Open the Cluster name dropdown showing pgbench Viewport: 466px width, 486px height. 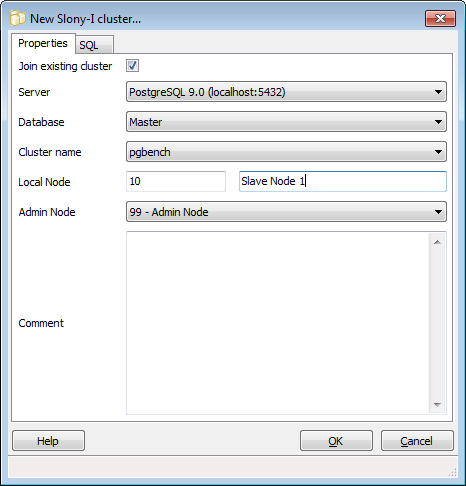[x=286, y=152]
